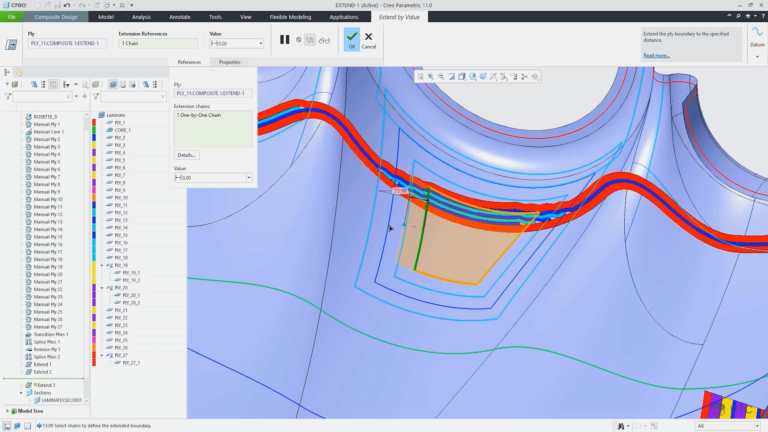Viewport: 768px width, 432px height.
Task: Expand the Model Tree section
Action: [7, 411]
